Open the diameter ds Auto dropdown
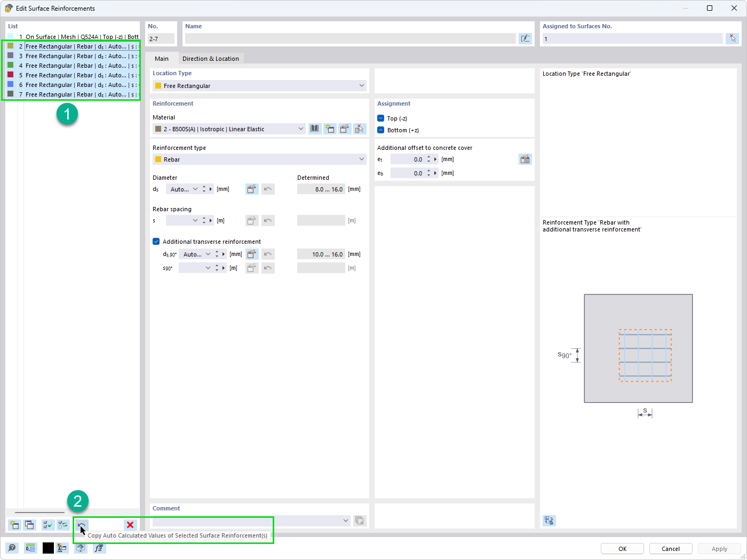 (x=195, y=189)
